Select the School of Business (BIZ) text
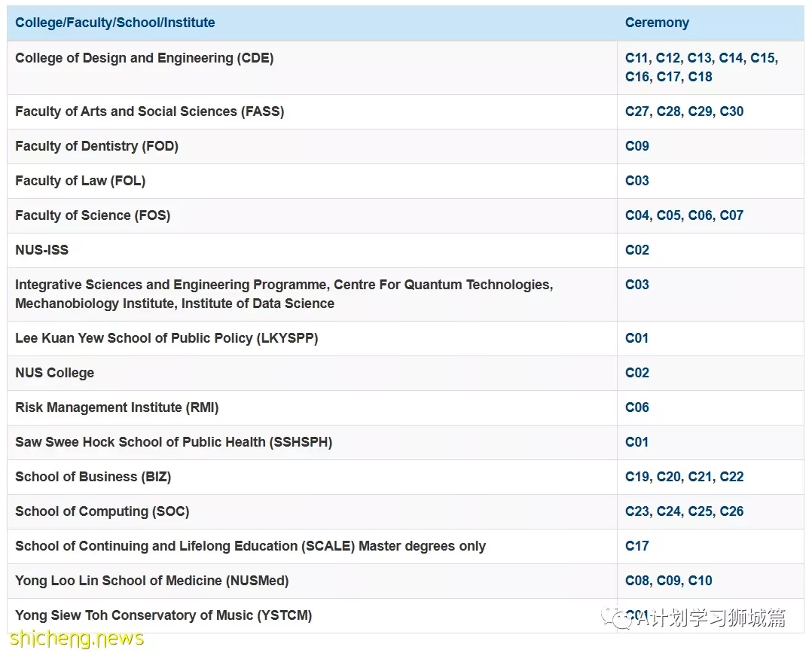 point(93,477)
